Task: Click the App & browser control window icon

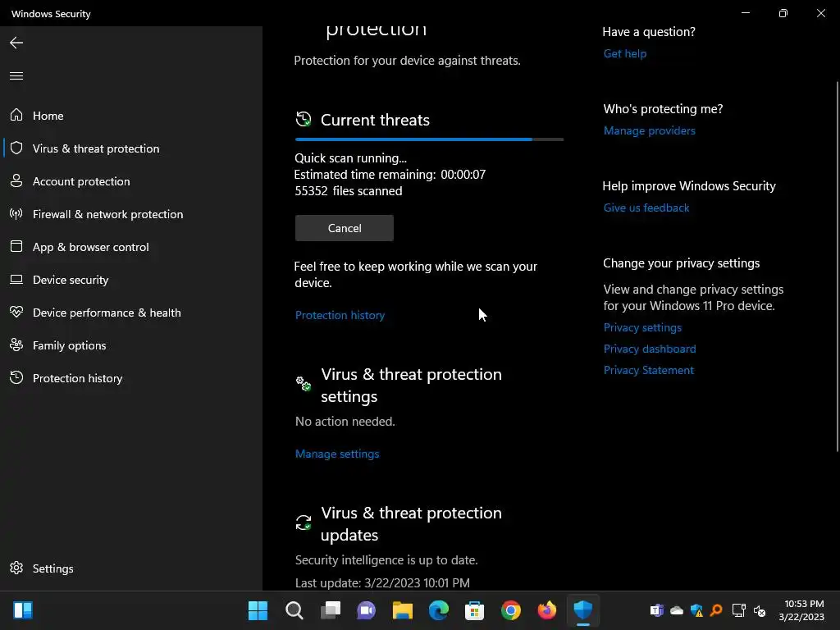Action: pyautogui.click(x=16, y=246)
